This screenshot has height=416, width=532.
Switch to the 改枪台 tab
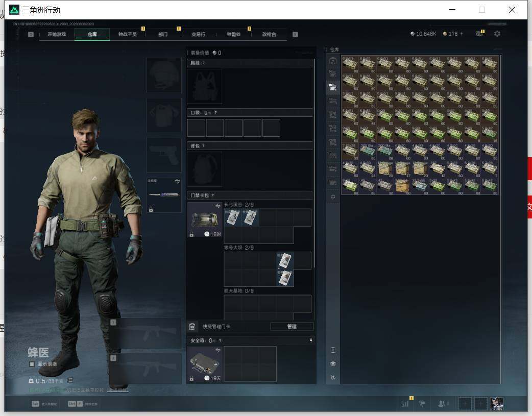269,34
